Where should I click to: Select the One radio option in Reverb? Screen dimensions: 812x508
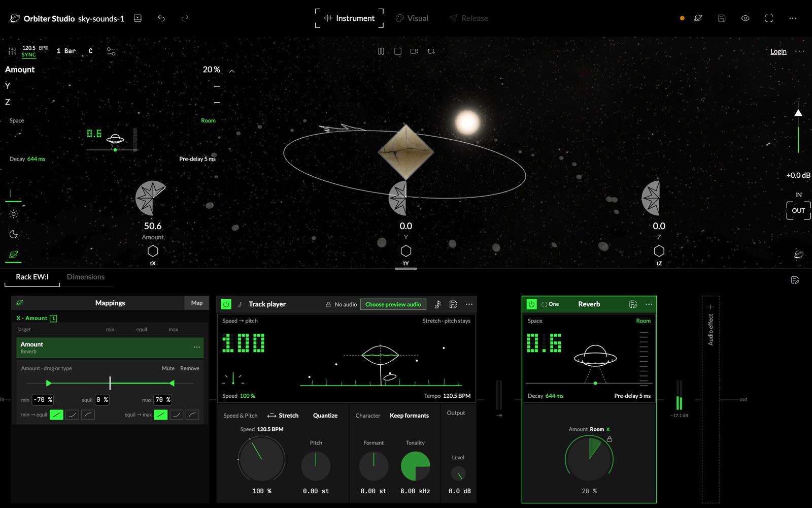tap(550, 304)
